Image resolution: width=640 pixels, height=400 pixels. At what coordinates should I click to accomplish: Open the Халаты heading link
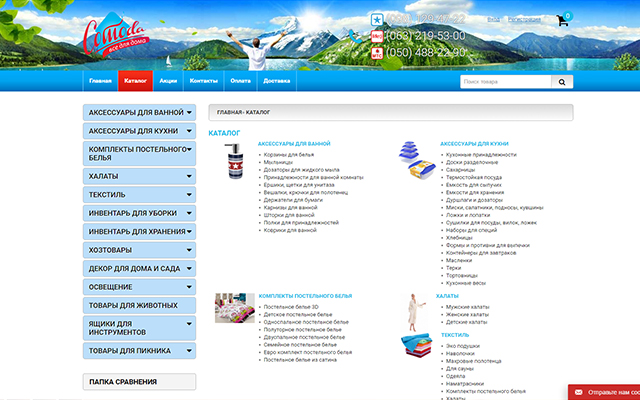(x=447, y=296)
